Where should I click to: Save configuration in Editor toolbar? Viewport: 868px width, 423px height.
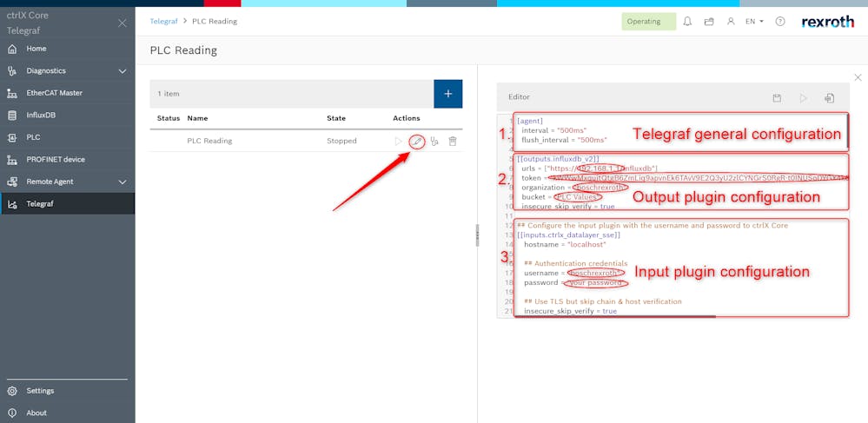pos(777,98)
